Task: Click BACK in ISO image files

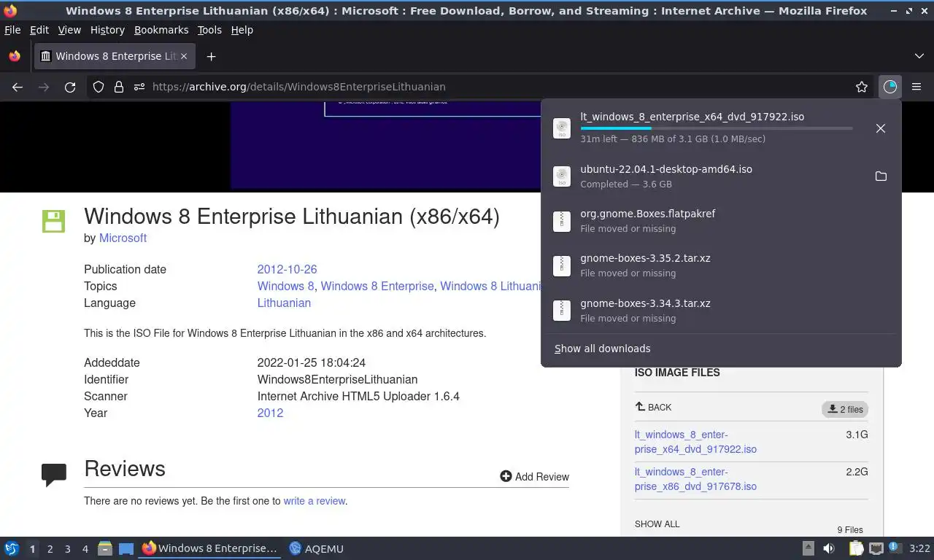Action: pyautogui.click(x=653, y=407)
